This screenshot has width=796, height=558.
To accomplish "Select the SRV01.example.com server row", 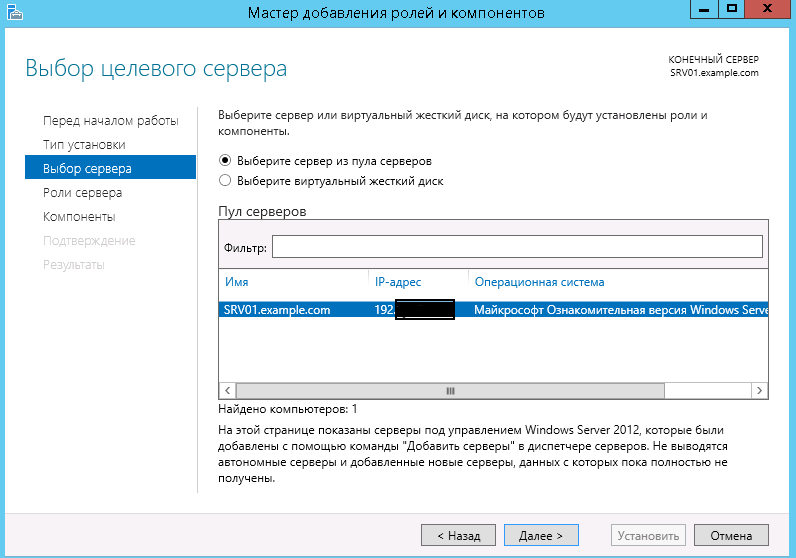I will click(x=493, y=310).
